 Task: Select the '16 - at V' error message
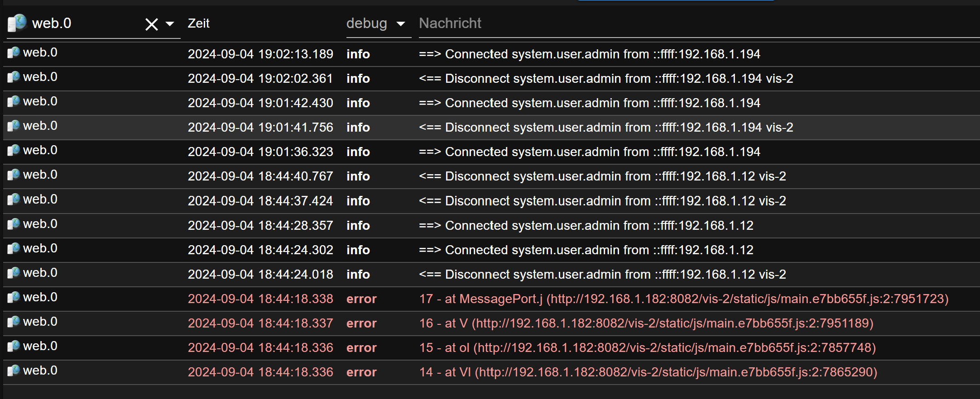pos(646,323)
